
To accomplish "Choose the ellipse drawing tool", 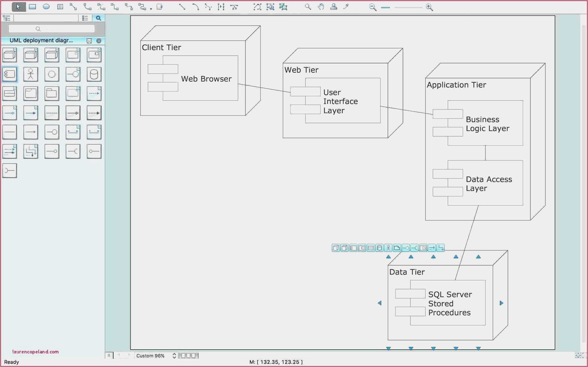I will coord(46,6).
